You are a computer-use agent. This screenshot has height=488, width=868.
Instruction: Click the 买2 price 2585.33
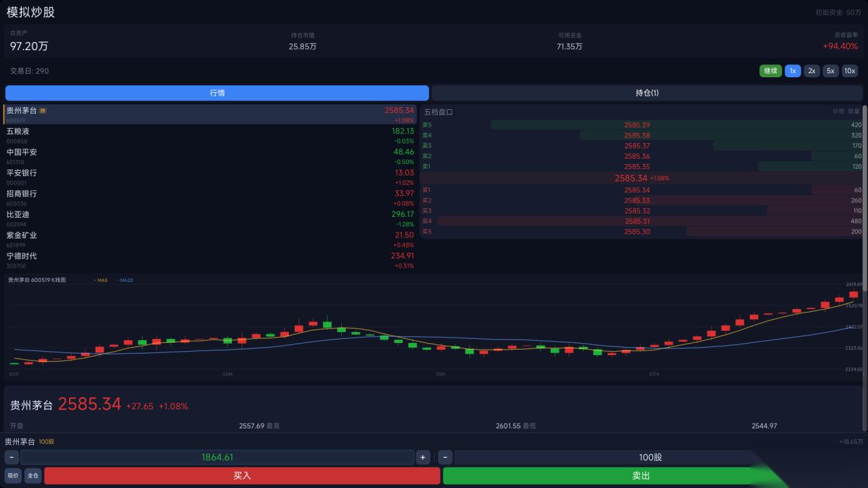[637, 201]
